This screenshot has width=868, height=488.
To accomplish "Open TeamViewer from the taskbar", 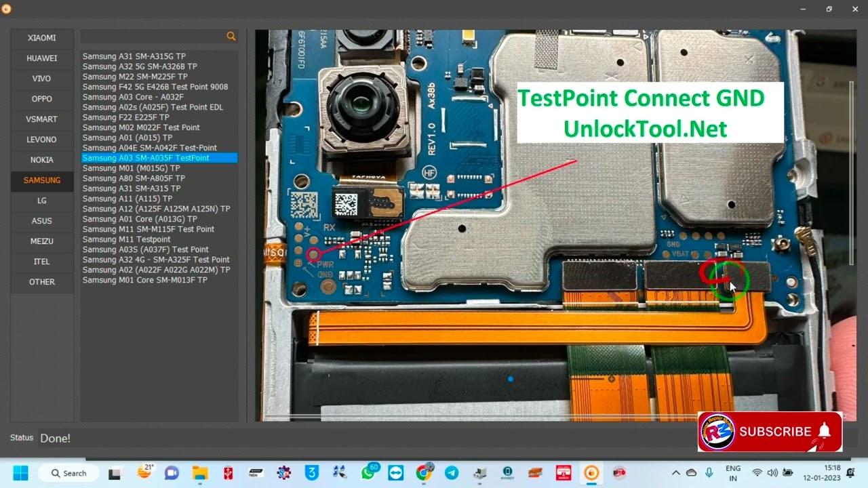I will point(395,473).
